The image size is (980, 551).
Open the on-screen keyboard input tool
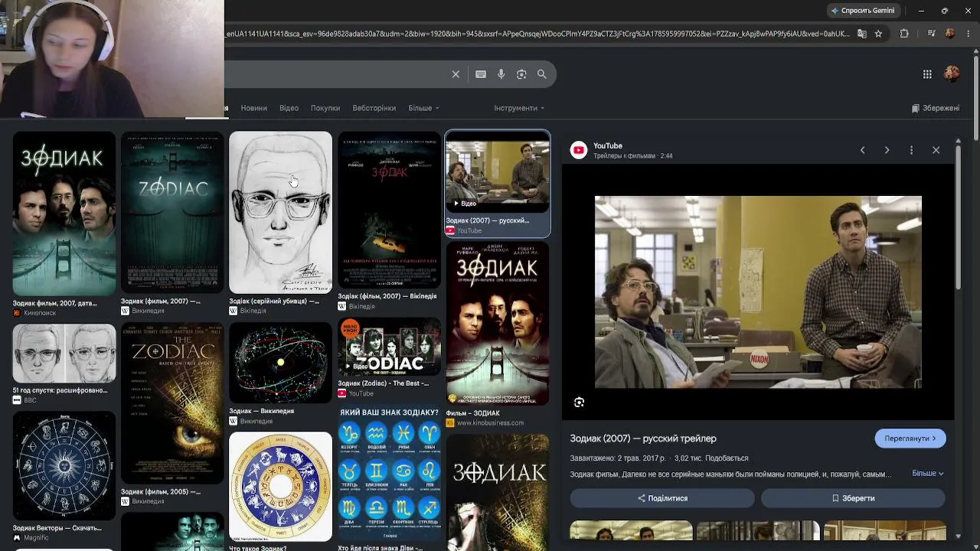click(481, 74)
